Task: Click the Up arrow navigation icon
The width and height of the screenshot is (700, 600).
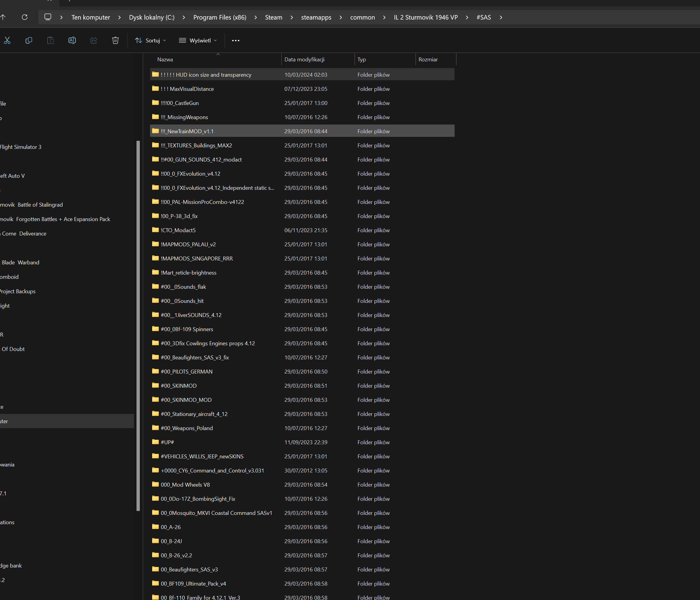Action: pos(3,17)
